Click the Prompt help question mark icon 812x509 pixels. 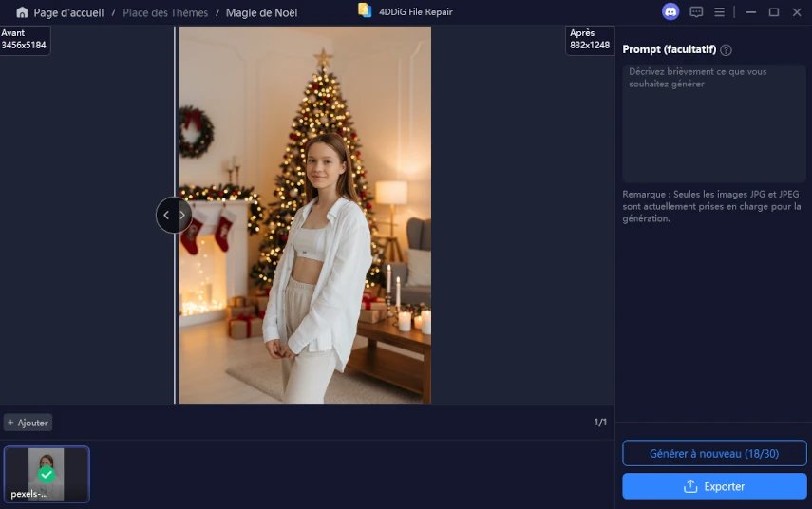726,50
